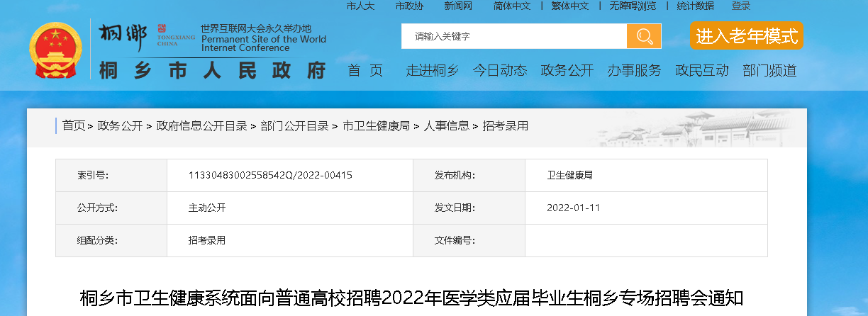Click the 公开方式 label cell
Viewport: 868px width, 316px height.
click(x=111, y=208)
